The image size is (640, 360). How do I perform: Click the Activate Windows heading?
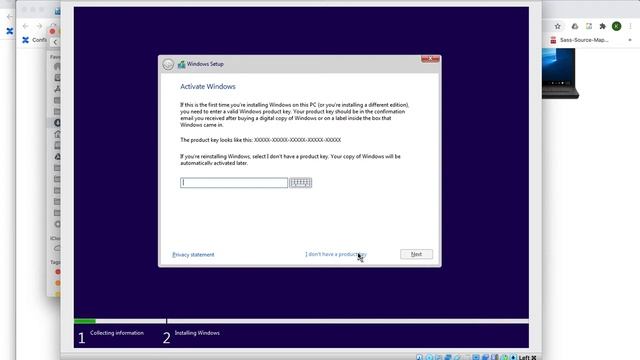208,87
